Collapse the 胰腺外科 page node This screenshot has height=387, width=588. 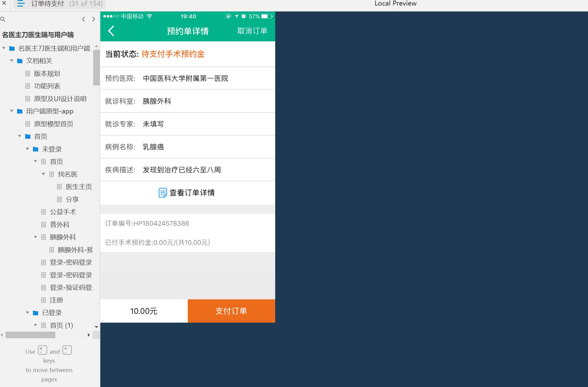pos(35,237)
